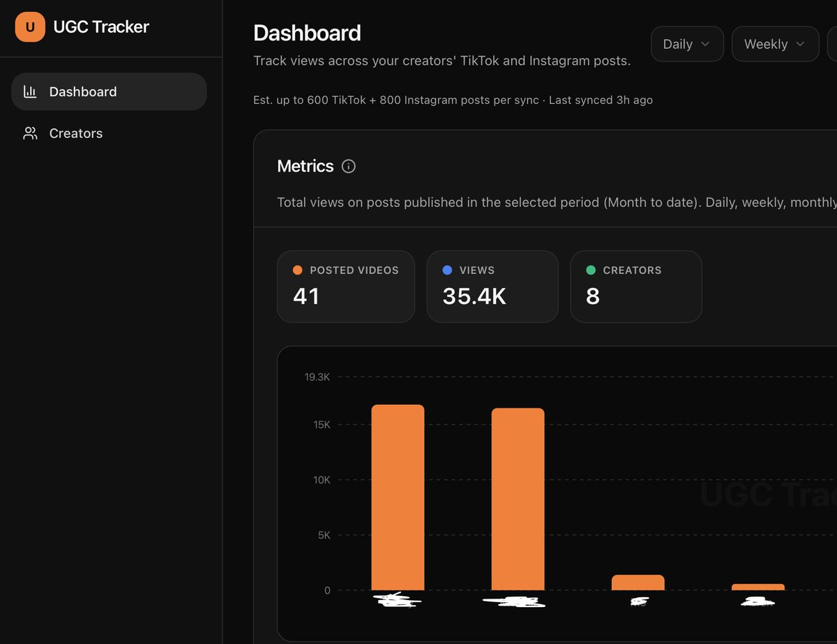Click the 5K axis label
This screenshot has height=644, width=837.
tap(324, 535)
